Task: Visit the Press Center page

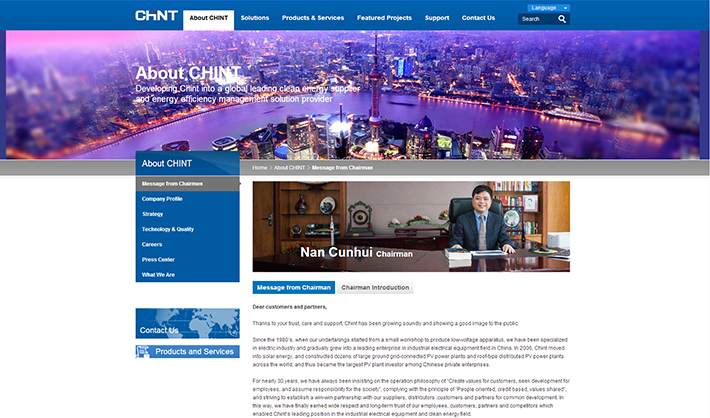Action: coord(158,259)
